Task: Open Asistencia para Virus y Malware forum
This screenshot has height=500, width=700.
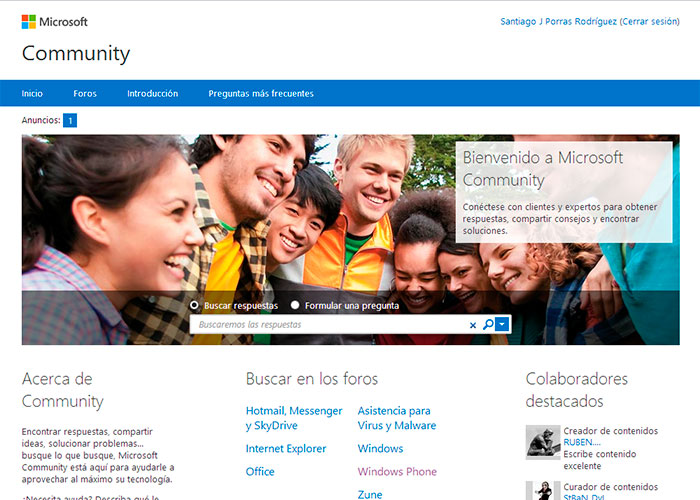Action: click(396, 418)
